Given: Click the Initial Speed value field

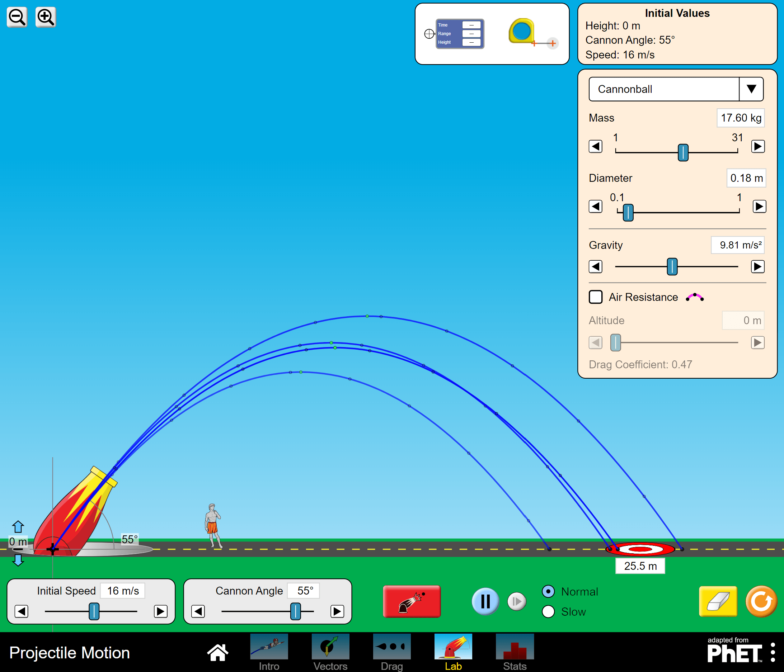Looking at the screenshot, I should 123,591.
